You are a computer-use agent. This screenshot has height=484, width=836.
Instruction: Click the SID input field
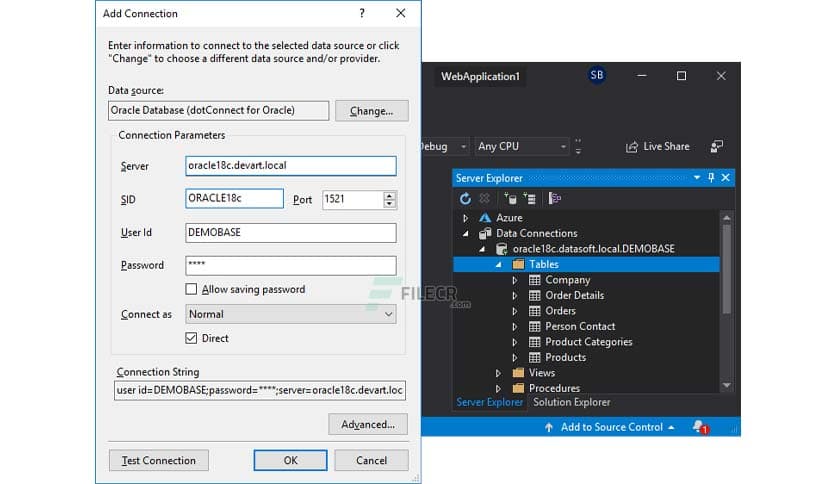[x=234, y=198]
